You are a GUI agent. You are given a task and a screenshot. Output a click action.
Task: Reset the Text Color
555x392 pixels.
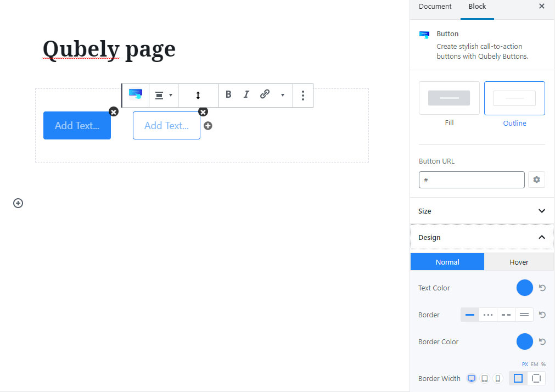(542, 288)
